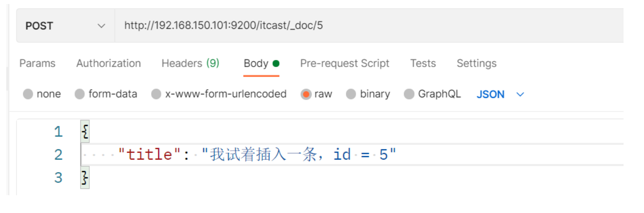The width and height of the screenshot is (644, 213).
Task: Click the request URL input field
Action: tap(356, 26)
